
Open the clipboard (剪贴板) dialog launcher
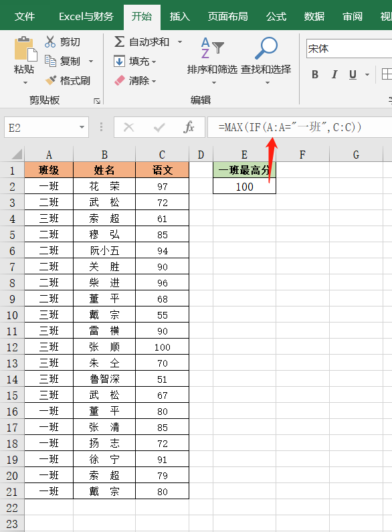tap(97, 101)
